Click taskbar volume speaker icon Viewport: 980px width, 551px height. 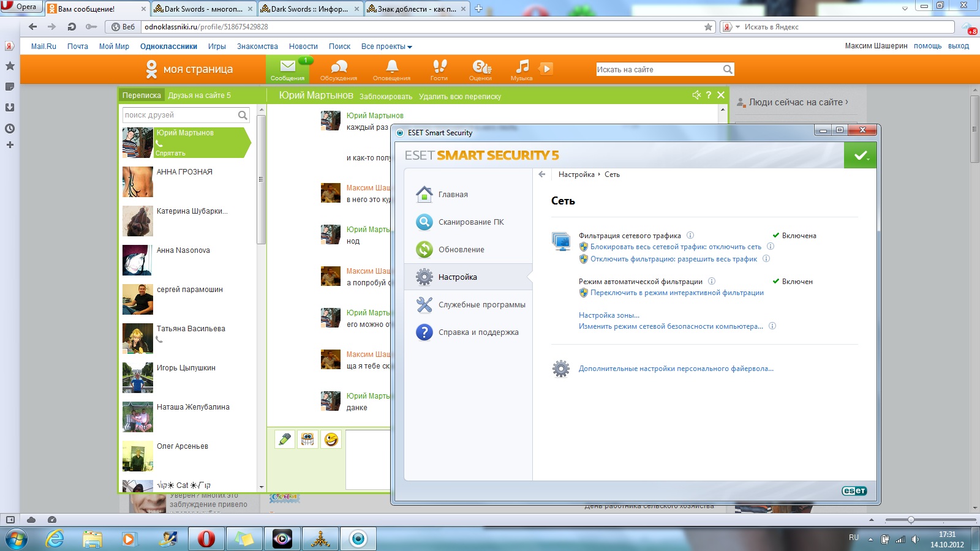click(915, 539)
